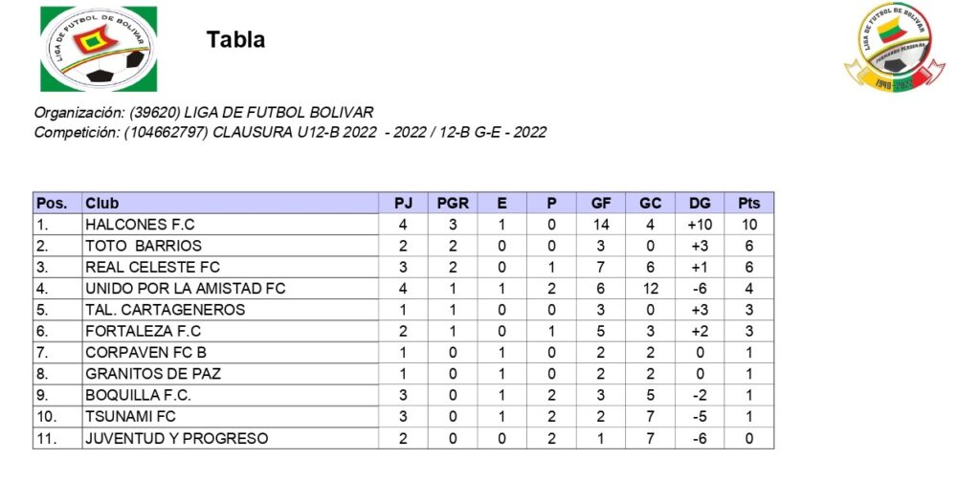The image size is (980, 503).
Task: Select TOTO BARRIOS in the club list
Action: click(144, 246)
